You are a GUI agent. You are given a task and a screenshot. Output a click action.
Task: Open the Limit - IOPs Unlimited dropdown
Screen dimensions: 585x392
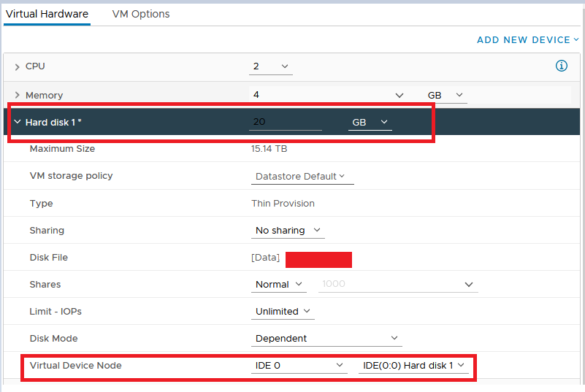283,312
